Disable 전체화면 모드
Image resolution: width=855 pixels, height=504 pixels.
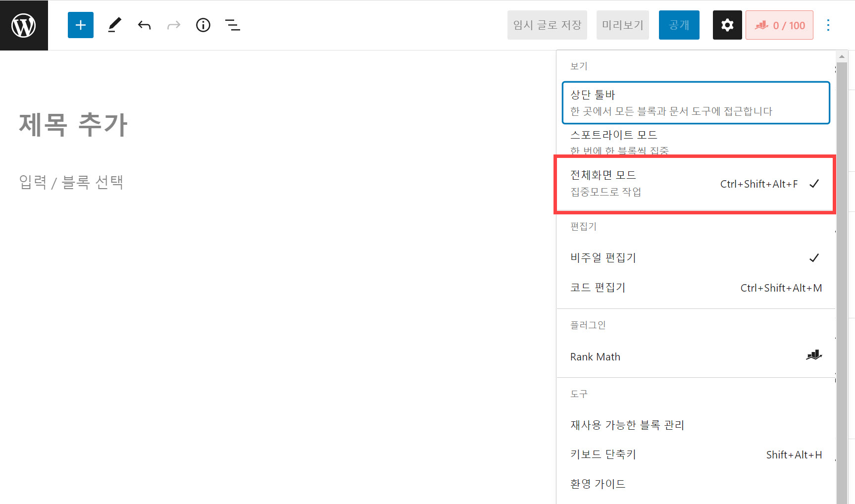604,174
